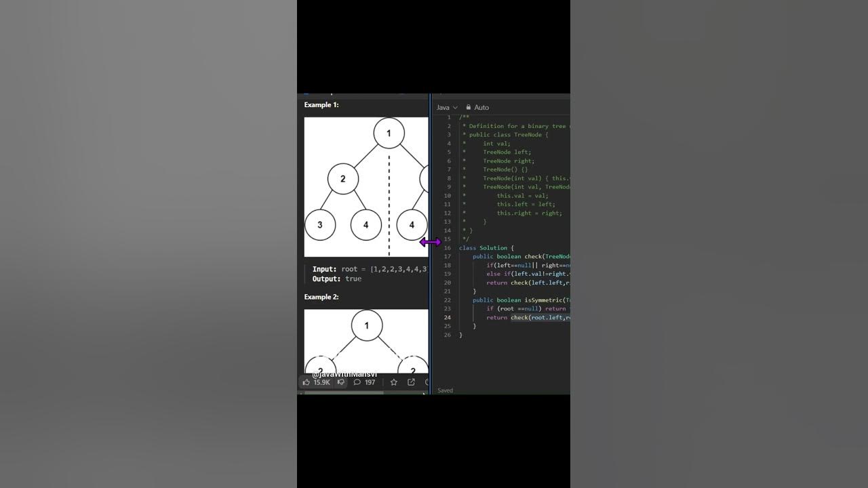This screenshot has height=488, width=868.
Task: Click the 'Output: true' line
Action: point(337,279)
